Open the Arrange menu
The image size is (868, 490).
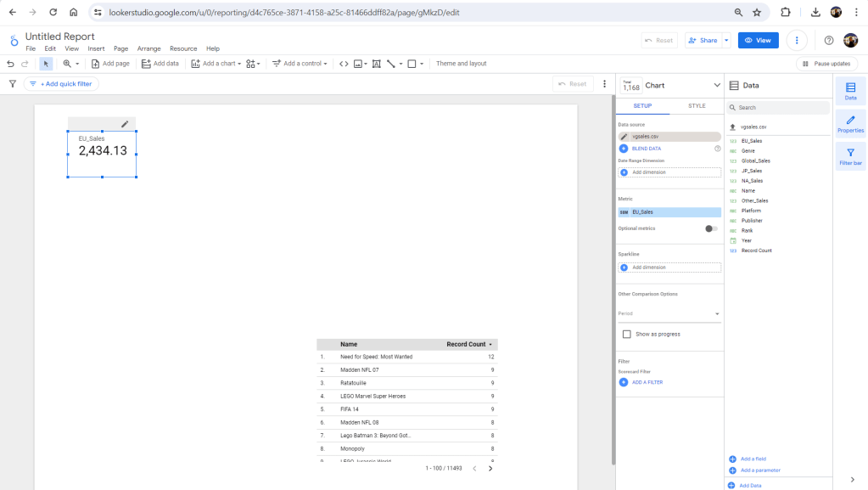point(148,49)
